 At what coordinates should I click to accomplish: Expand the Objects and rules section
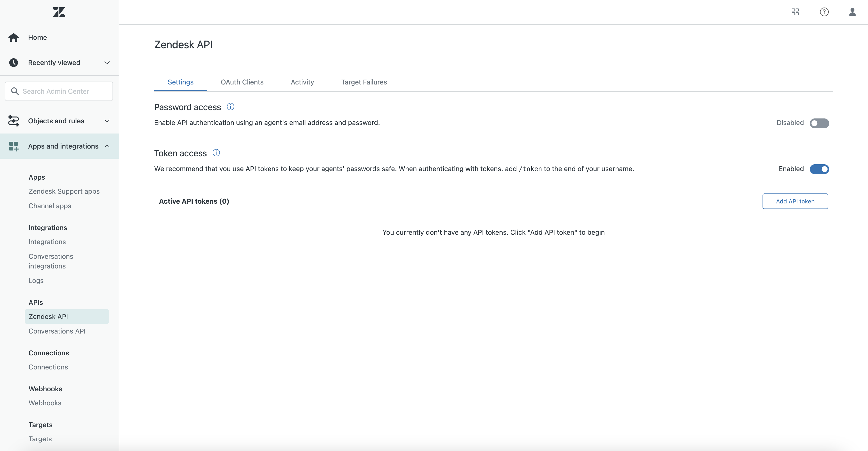[x=107, y=121]
